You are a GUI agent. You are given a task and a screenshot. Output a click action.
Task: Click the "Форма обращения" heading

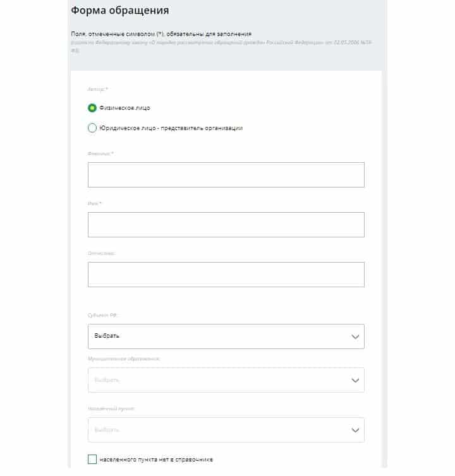119,11
